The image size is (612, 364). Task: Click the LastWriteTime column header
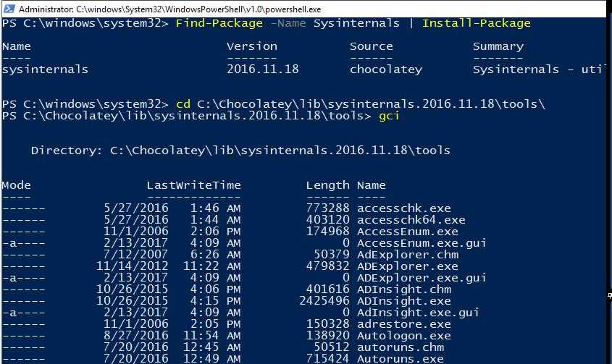[193, 185]
